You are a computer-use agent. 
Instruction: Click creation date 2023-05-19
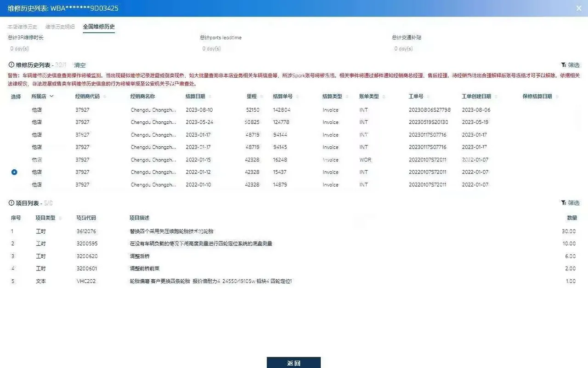coord(475,122)
